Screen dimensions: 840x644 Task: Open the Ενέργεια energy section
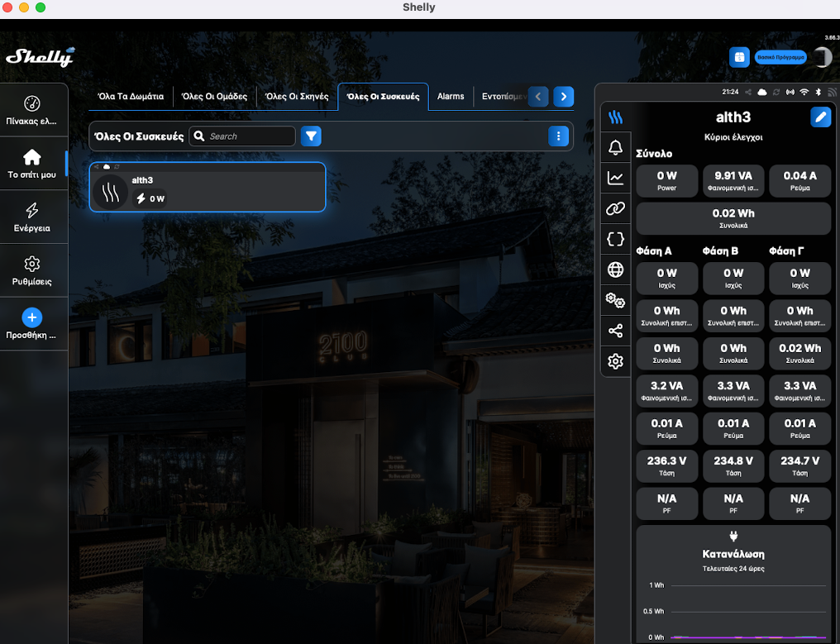coord(32,217)
